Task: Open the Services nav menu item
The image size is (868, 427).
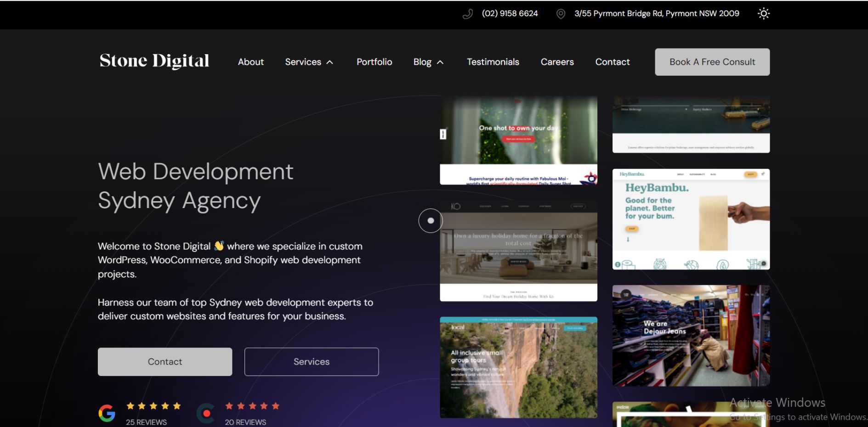Action: pyautogui.click(x=303, y=62)
